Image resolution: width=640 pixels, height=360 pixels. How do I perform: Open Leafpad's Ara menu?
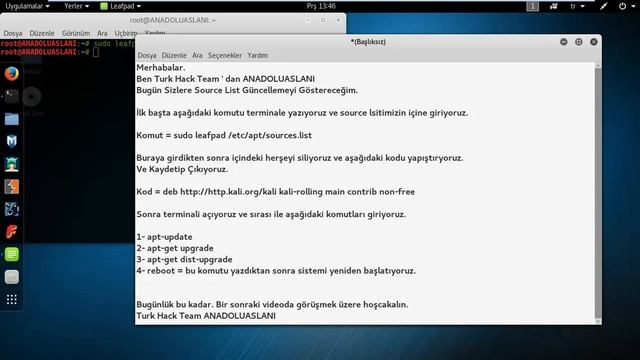click(197, 56)
